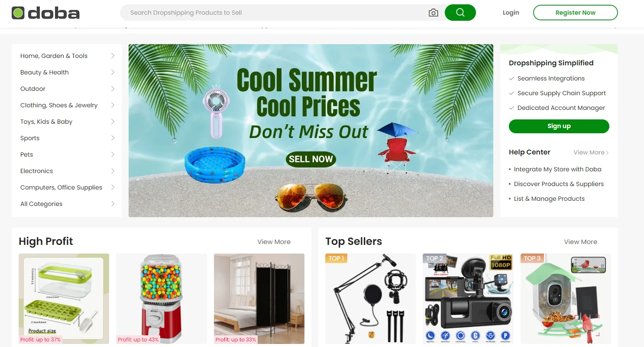
Task: Click the Login link
Action: point(511,13)
